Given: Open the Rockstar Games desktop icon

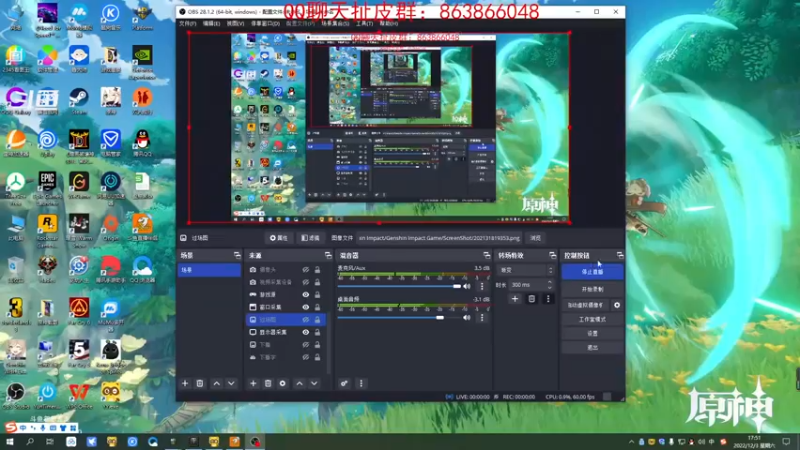Looking at the screenshot, I should (47, 230).
